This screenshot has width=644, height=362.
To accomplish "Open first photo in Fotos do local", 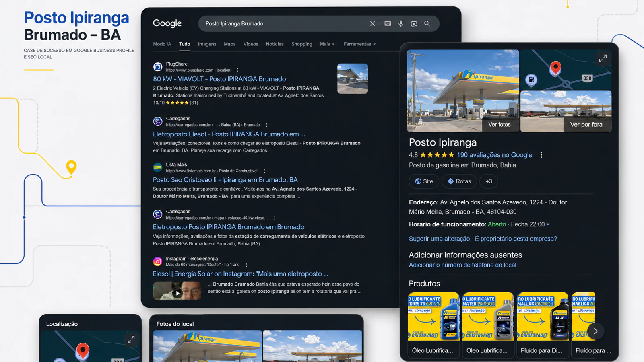I will pyautogui.click(x=207, y=346).
